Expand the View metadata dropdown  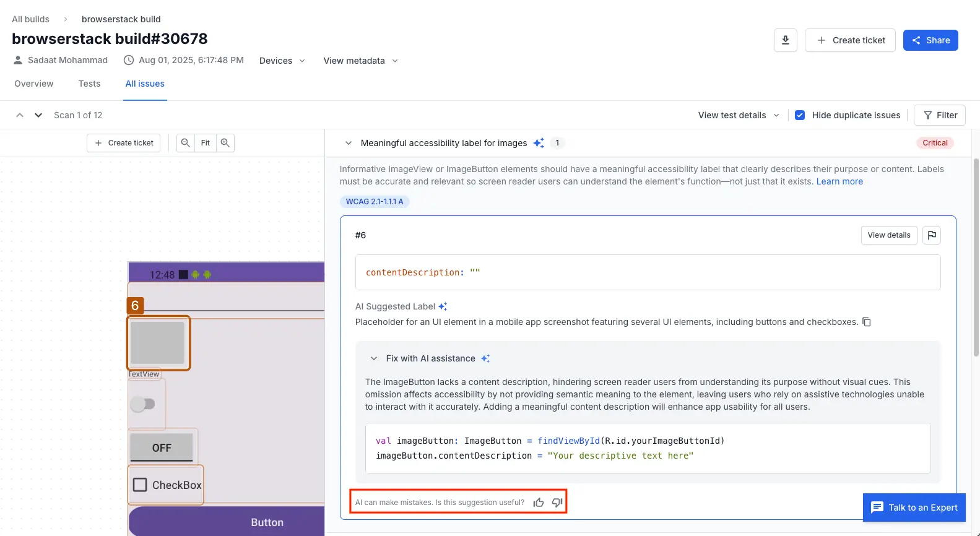pyautogui.click(x=360, y=61)
